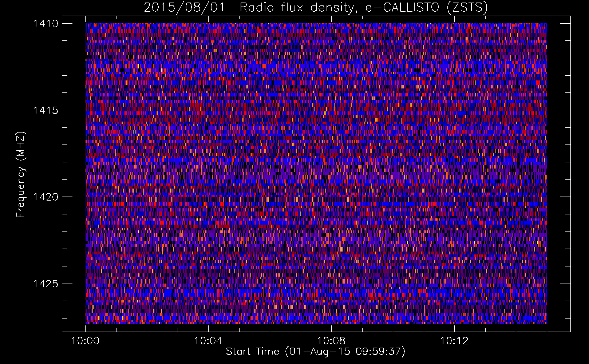Click the 1425 frequency tick label
The image size is (589, 364).
click(46, 284)
